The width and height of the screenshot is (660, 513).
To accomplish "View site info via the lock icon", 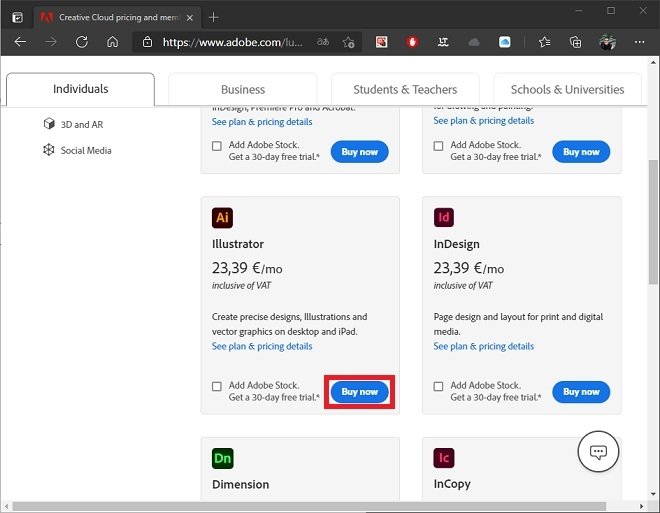I will pyautogui.click(x=147, y=42).
